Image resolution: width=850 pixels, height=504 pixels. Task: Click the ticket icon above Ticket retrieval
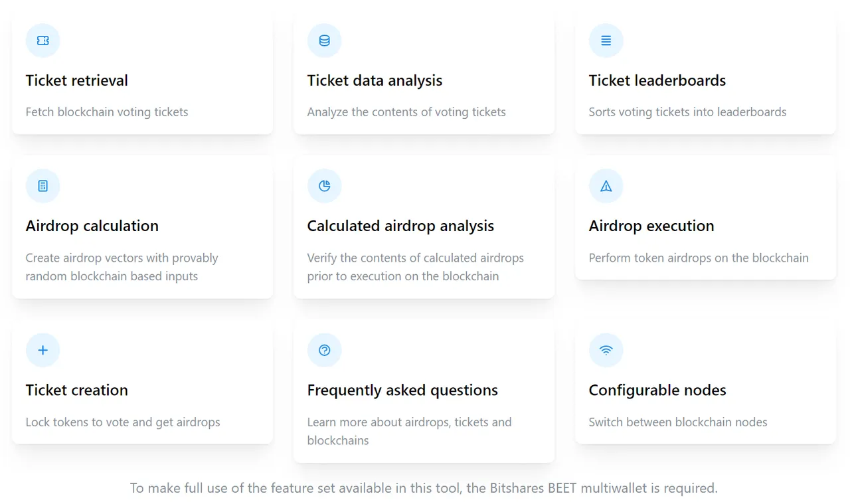click(x=43, y=41)
